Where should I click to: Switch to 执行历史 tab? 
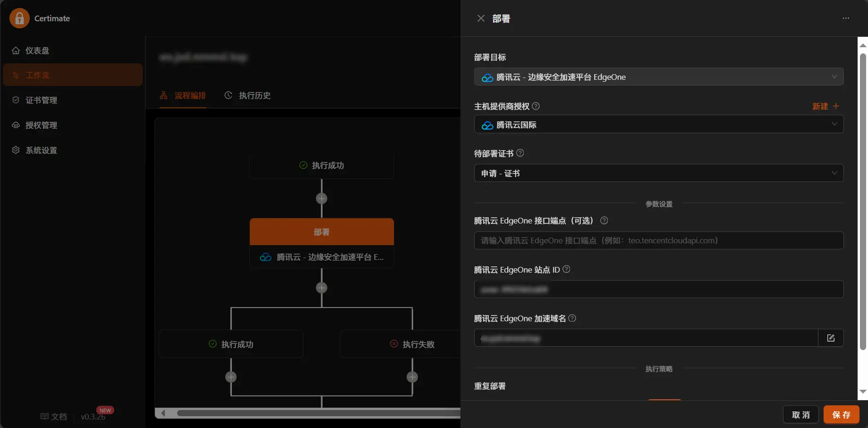click(x=247, y=95)
